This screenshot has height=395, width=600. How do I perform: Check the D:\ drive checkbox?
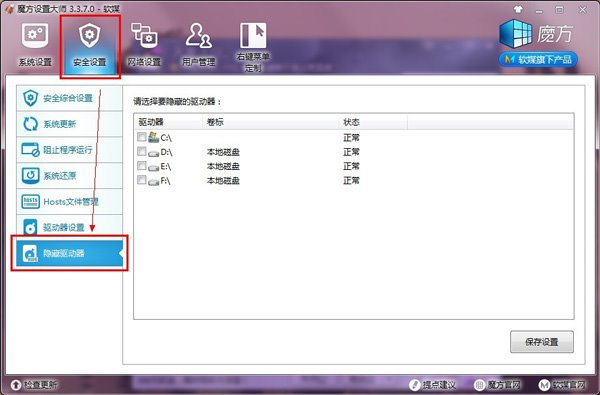142,151
